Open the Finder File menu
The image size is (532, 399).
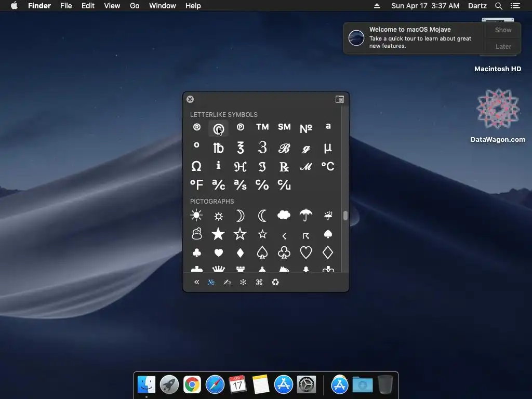click(66, 6)
